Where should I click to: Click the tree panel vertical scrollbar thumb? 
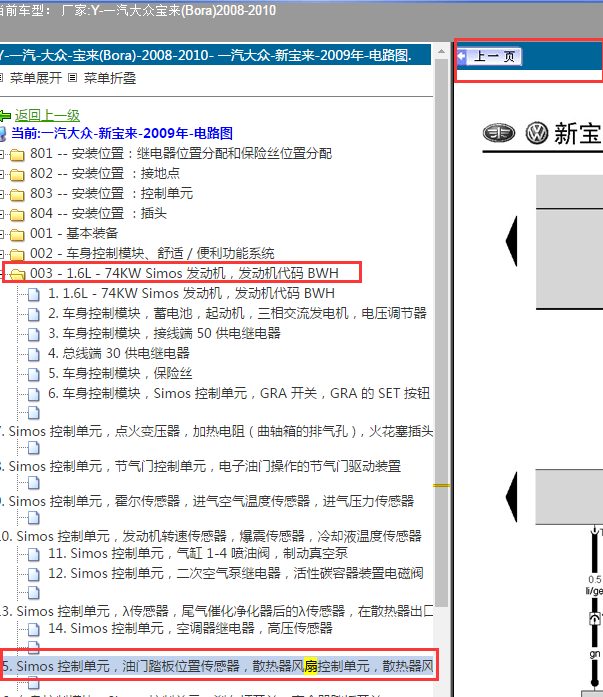click(x=441, y=333)
